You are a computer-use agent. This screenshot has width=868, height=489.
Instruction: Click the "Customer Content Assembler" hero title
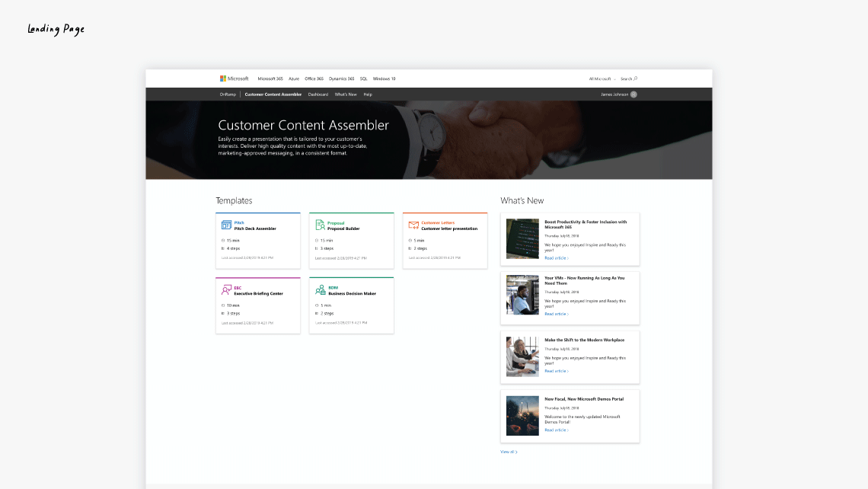(303, 125)
